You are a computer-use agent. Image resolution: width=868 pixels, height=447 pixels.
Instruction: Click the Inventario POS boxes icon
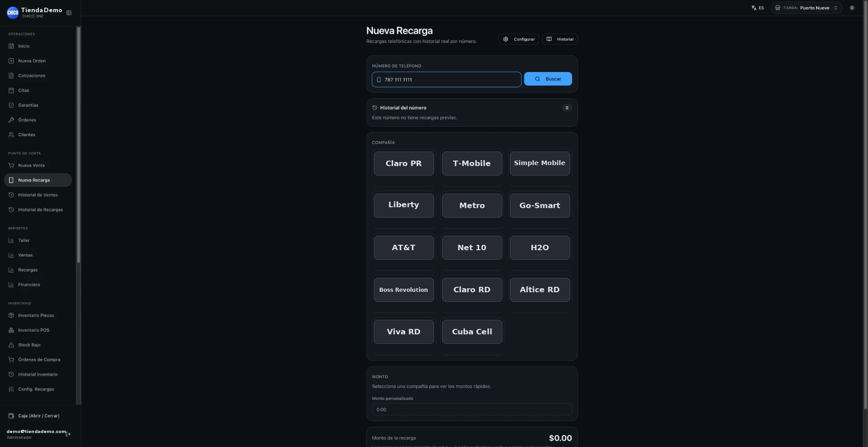click(x=11, y=330)
